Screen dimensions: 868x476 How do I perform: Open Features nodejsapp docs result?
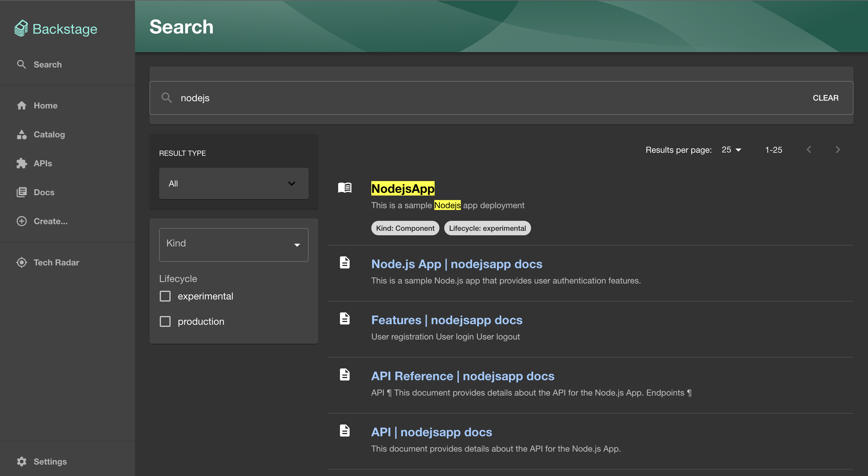pos(447,319)
